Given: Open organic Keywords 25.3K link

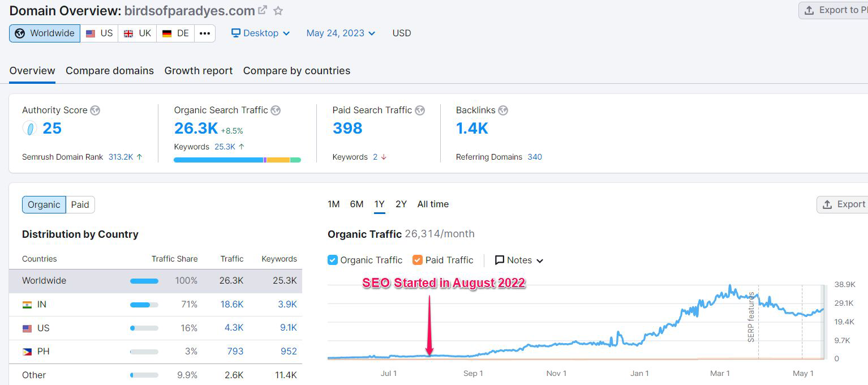Looking at the screenshot, I should coord(225,147).
